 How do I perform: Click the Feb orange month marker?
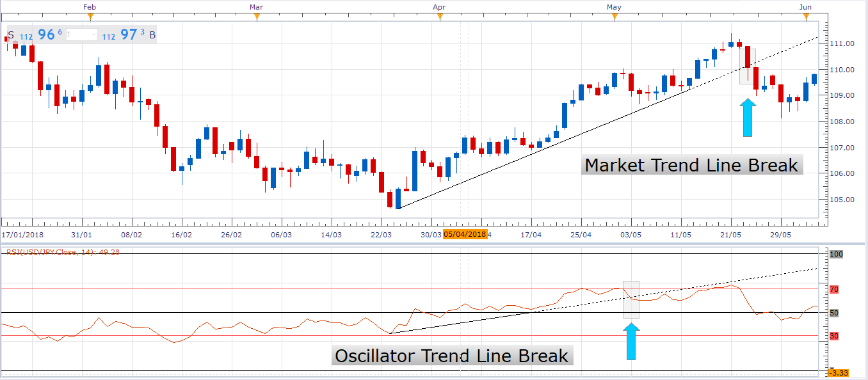tap(90, 16)
